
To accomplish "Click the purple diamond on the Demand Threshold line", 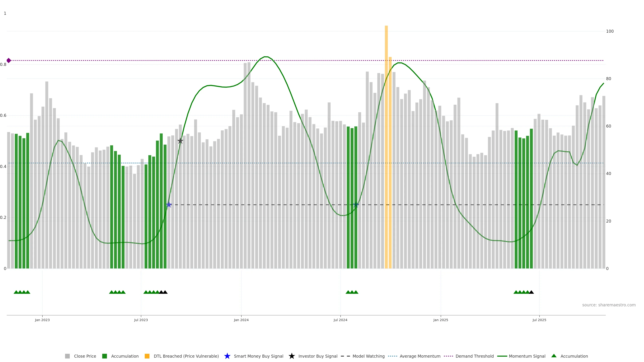I will coord(9,61).
